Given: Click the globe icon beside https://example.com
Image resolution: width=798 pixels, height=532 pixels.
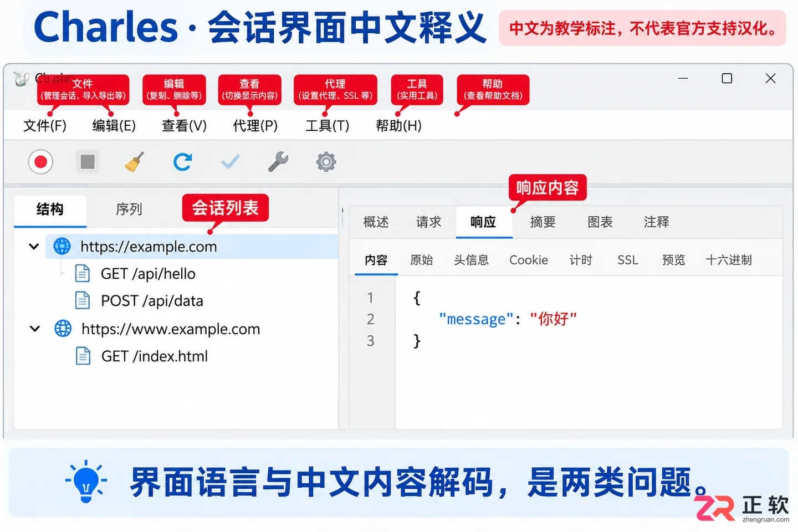Looking at the screenshot, I should (x=62, y=246).
